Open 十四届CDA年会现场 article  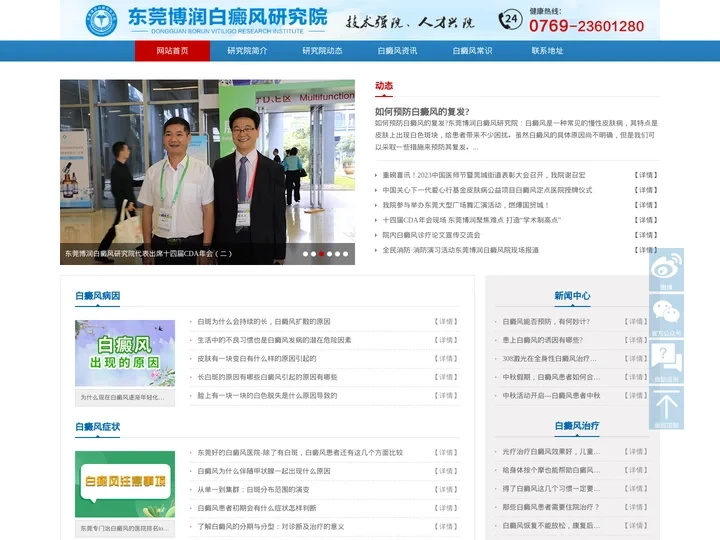pyautogui.click(x=472, y=220)
